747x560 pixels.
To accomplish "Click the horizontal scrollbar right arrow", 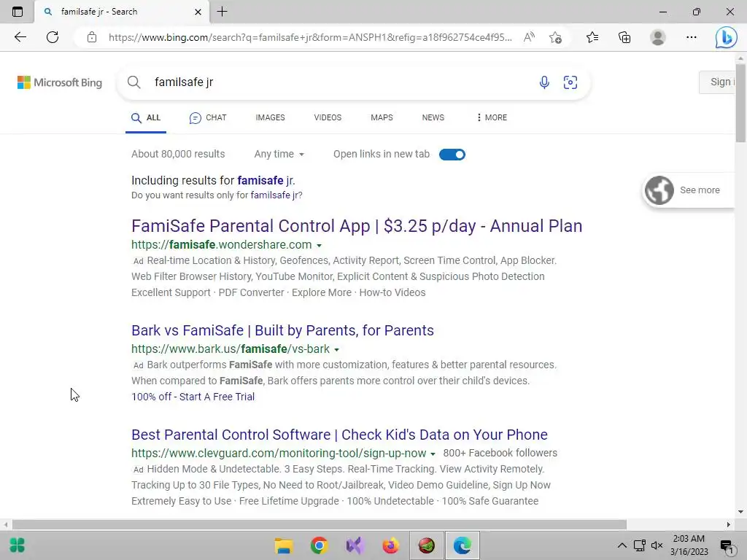I will 728,524.
